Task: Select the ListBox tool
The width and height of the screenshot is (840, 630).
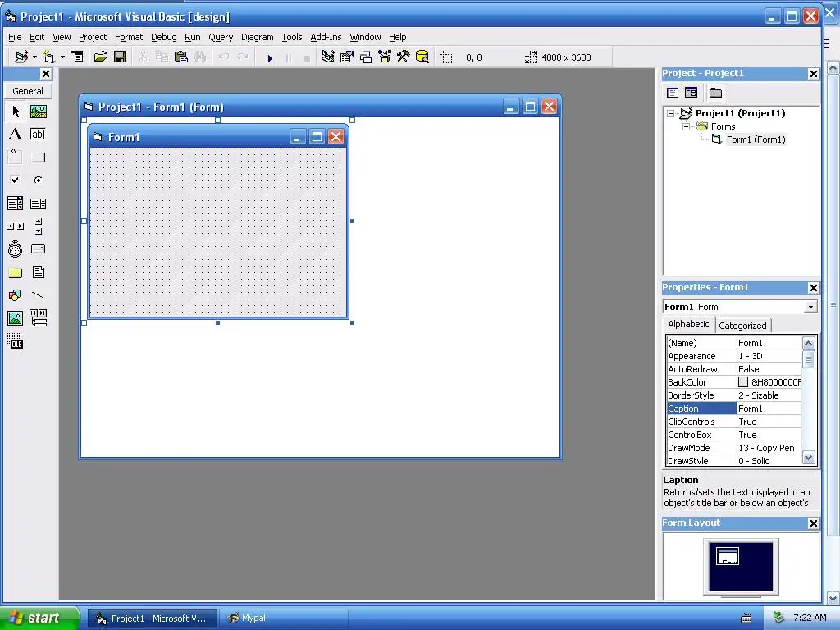Action: [38, 203]
